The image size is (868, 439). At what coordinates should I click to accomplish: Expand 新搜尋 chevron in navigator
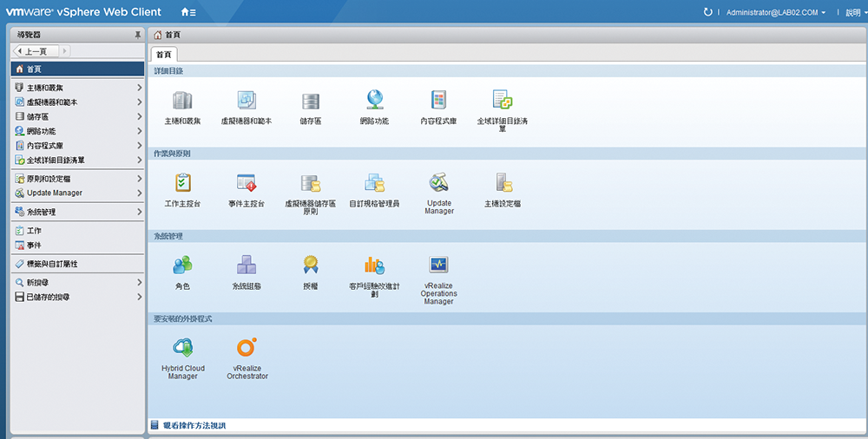[139, 282]
